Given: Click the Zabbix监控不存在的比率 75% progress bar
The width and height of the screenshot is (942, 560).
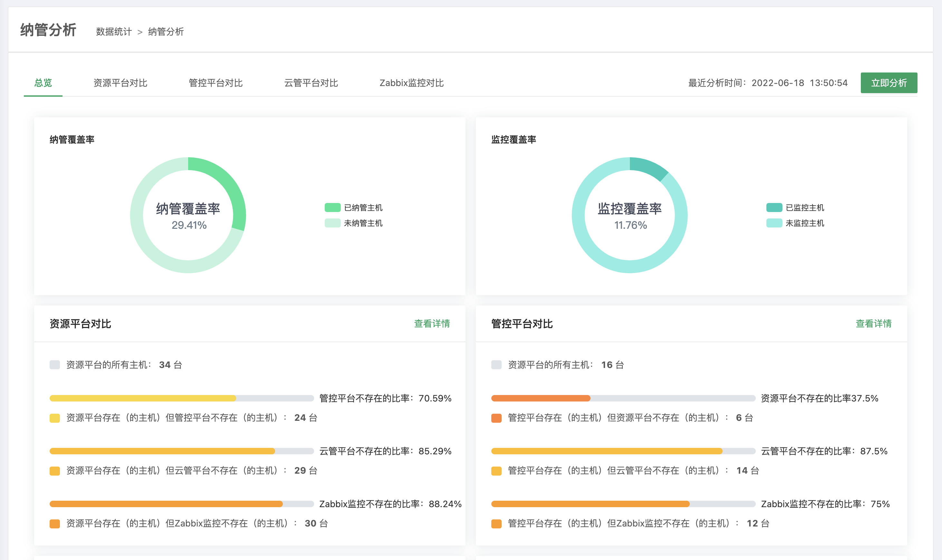Looking at the screenshot, I should click(623, 504).
